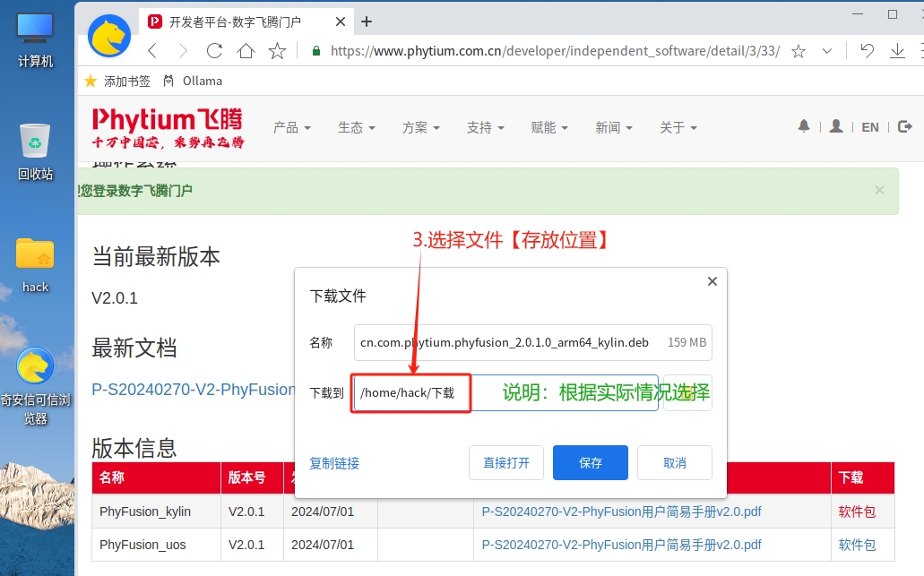Screen dimensions: 924x576
Task: Launch 奇安信可信浏览器 desktop shortcut
Action: pyautogui.click(x=35, y=386)
